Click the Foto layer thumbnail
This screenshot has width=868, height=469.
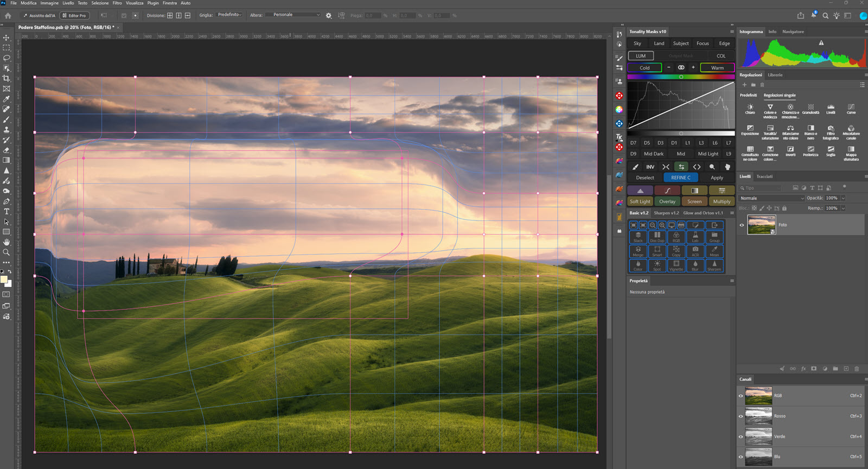coord(761,225)
